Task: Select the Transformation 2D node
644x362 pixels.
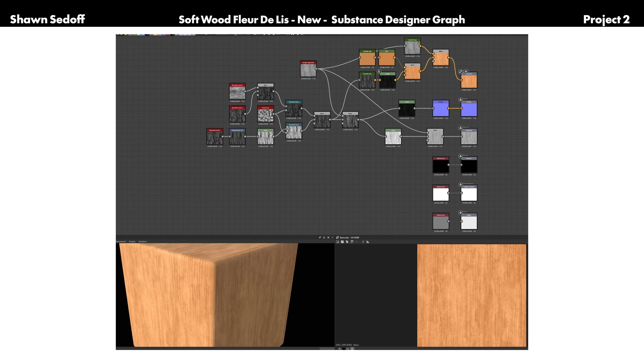Action: click(x=237, y=136)
